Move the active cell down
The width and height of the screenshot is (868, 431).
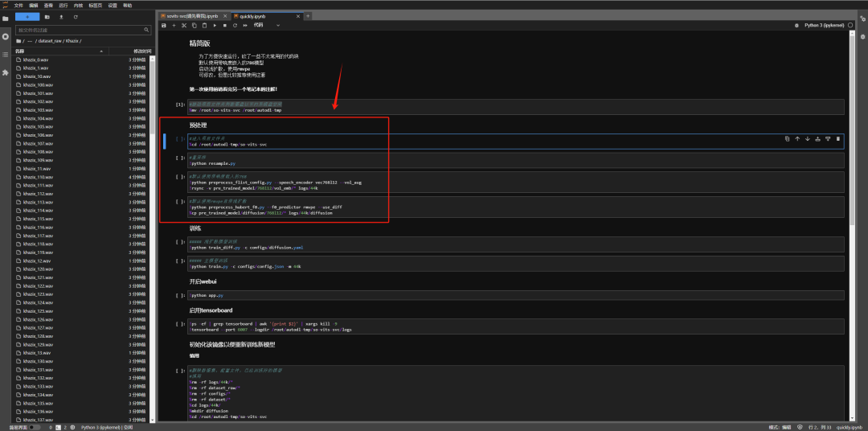[807, 139]
